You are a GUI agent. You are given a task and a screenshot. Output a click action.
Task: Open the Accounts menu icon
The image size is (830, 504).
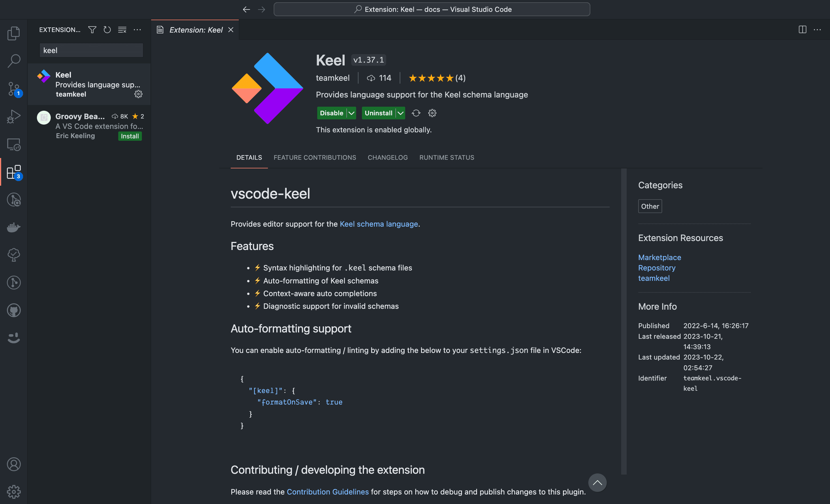[x=14, y=464]
